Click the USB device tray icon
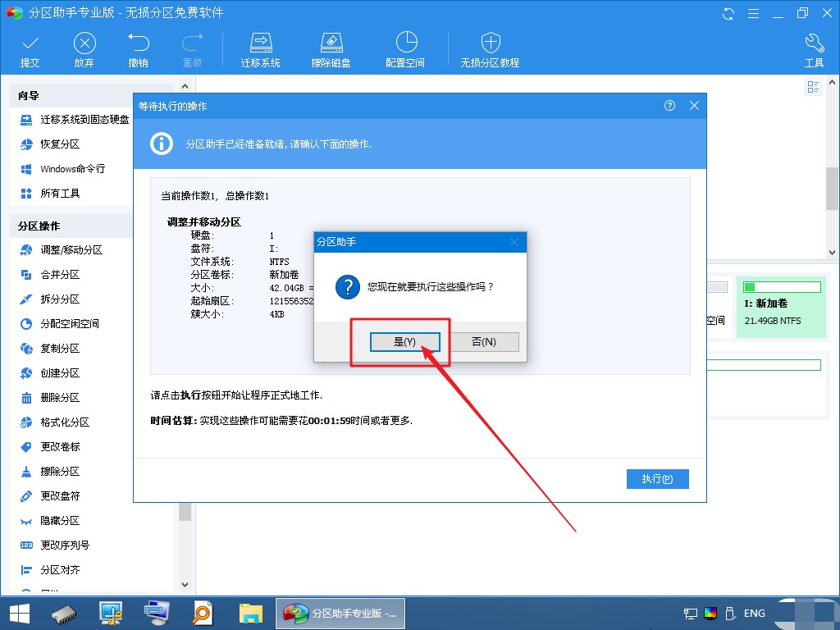The image size is (840, 630). tap(730, 614)
